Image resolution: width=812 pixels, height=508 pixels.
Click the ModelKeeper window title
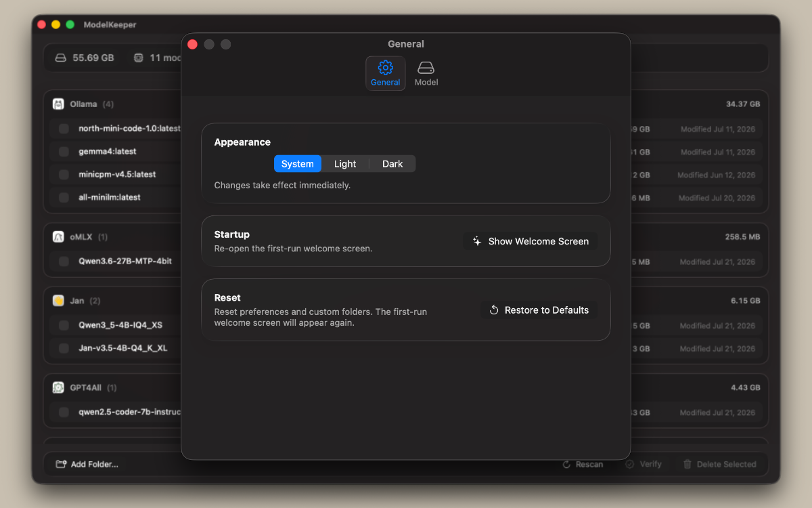[x=110, y=24]
